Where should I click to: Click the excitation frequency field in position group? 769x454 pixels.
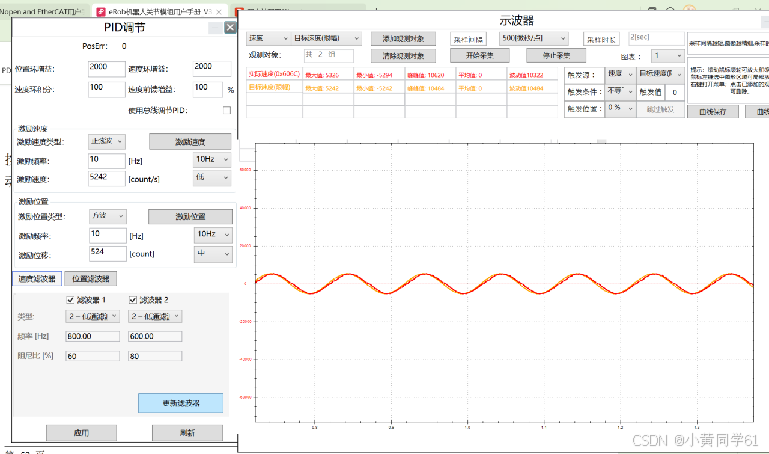pos(108,235)
